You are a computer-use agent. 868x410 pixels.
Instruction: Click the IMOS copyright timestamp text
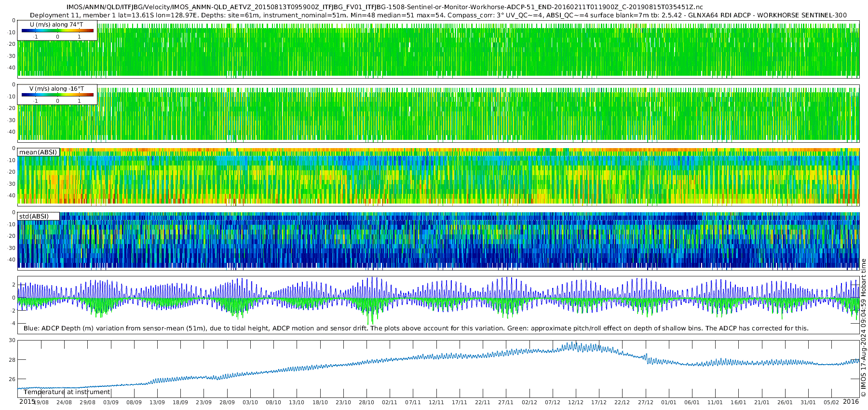(x=864, y=328)
